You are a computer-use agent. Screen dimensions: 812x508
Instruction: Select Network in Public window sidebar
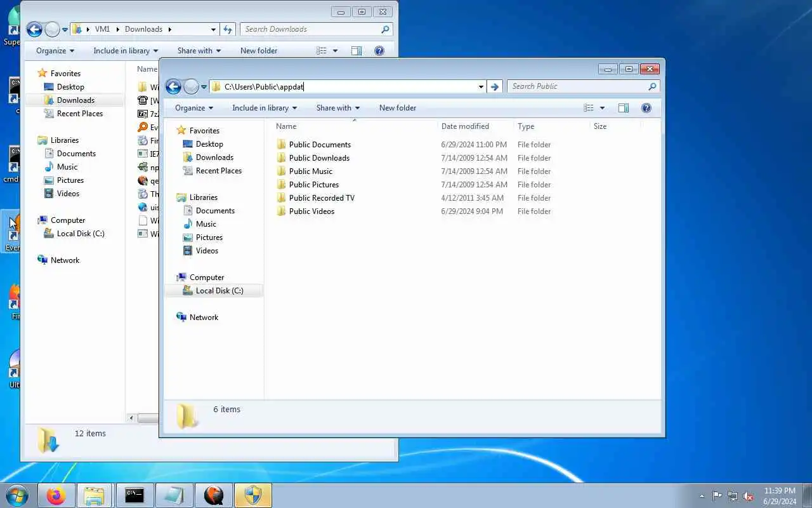pyautogui.click(x=204, y=317)
